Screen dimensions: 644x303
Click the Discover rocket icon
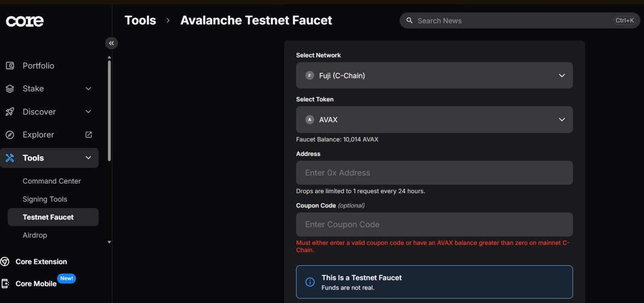pyautogui.click(x=10, y=111)
